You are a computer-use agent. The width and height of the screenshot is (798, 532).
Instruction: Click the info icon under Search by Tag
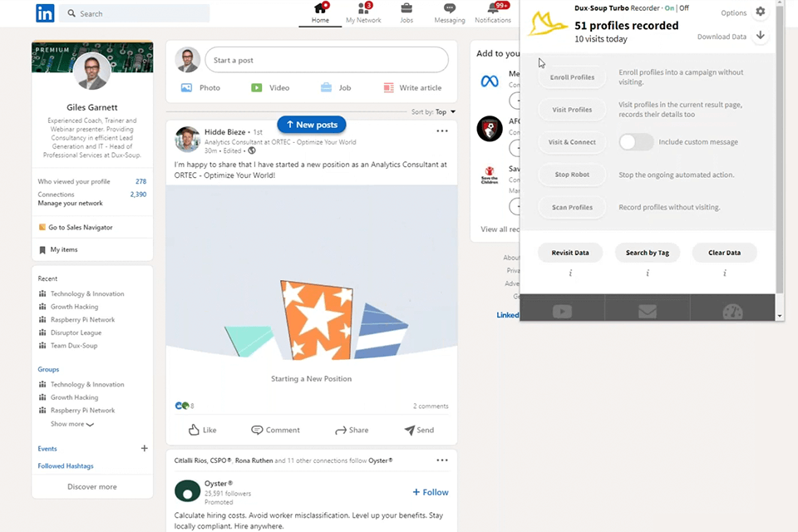pos(648,273)
